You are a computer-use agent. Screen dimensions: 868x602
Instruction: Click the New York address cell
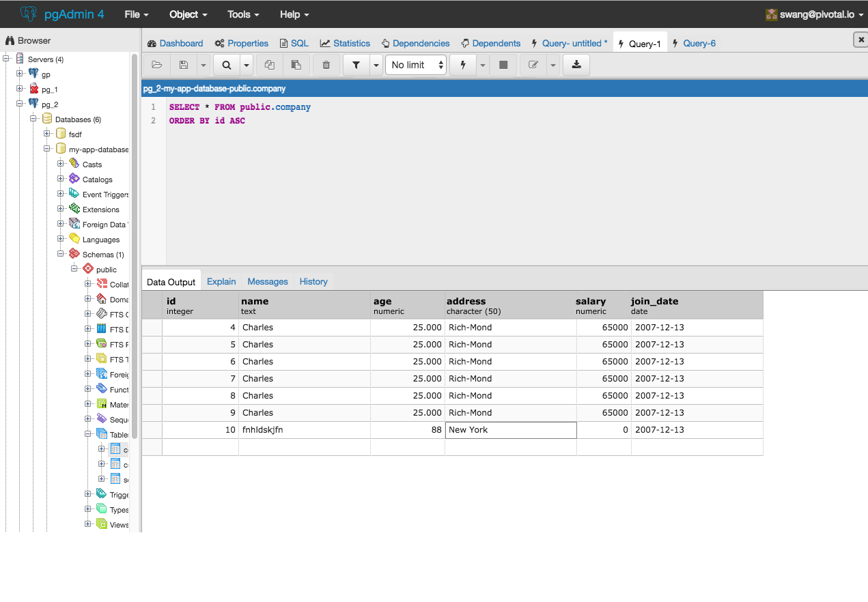click(x=510, y=430)
